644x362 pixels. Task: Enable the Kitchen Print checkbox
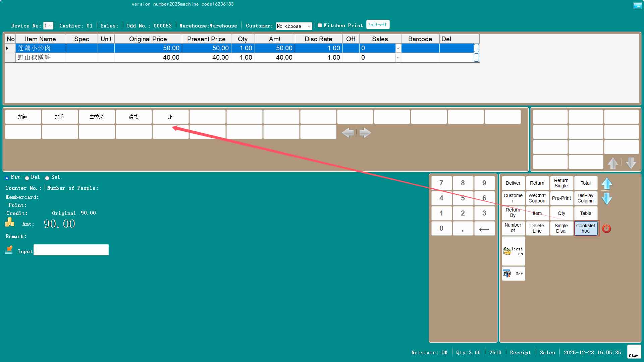(320, 25)
